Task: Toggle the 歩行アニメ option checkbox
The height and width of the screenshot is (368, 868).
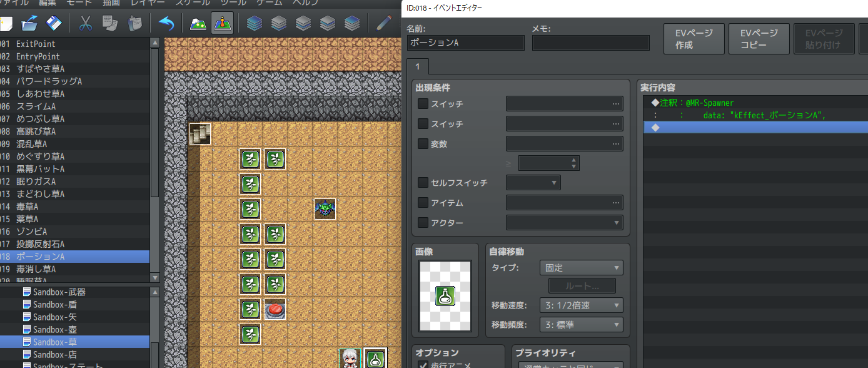Action: coord(423,365)
